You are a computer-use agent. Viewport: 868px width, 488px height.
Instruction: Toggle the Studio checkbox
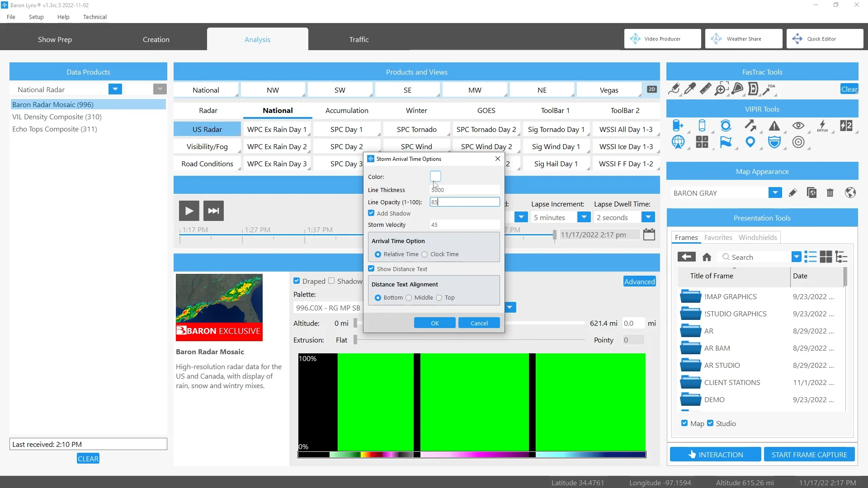710,423
